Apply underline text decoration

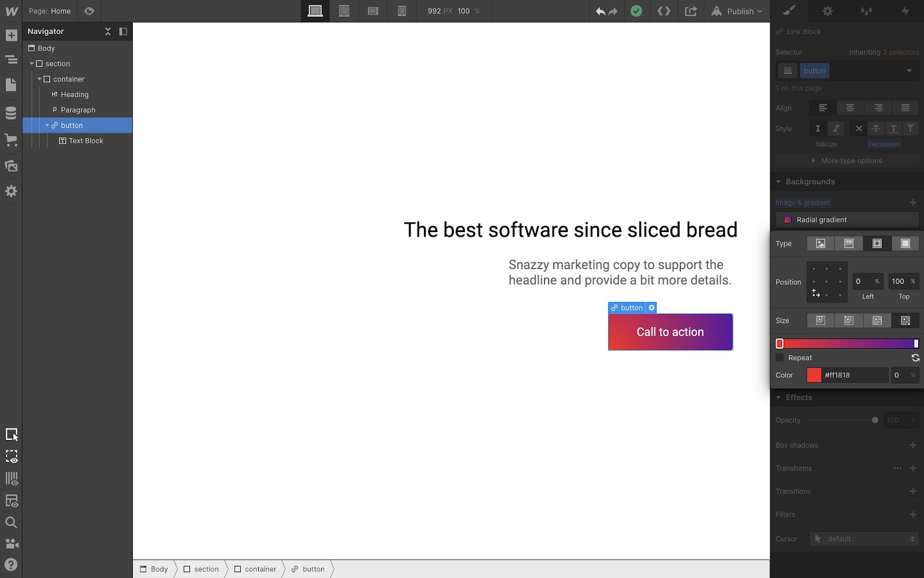(x=893, y=129)
